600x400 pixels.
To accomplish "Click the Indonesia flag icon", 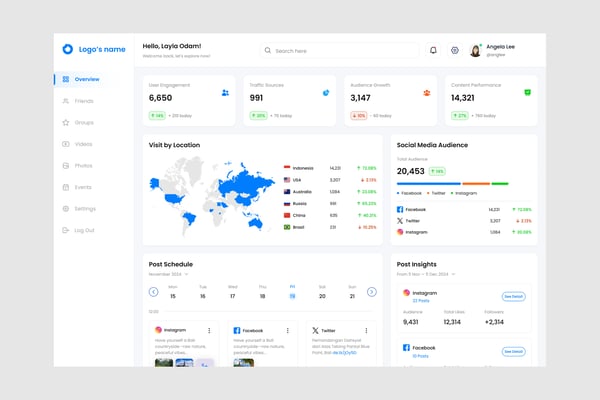I will pyautogui.click(x=287, y=168).
